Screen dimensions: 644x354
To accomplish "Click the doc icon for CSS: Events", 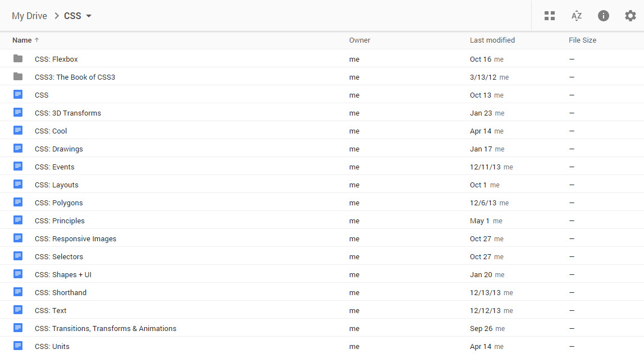I will (17, 166).
